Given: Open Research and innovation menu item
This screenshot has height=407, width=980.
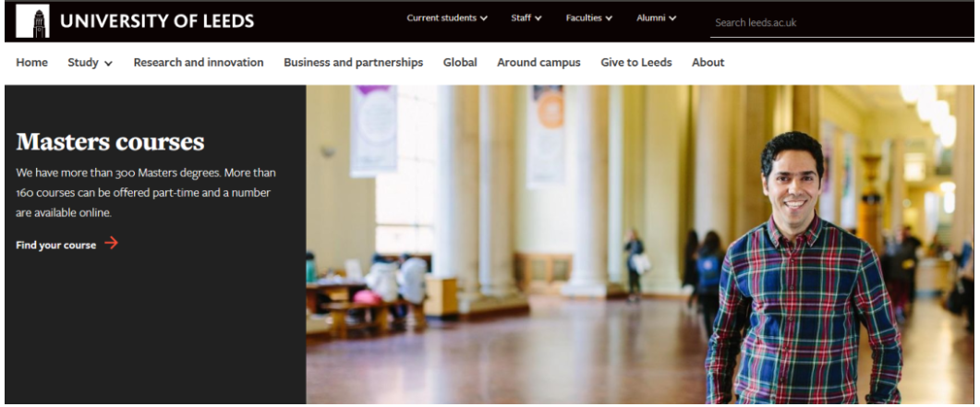Looking at the screenshot, I should (x=199, y=63).
